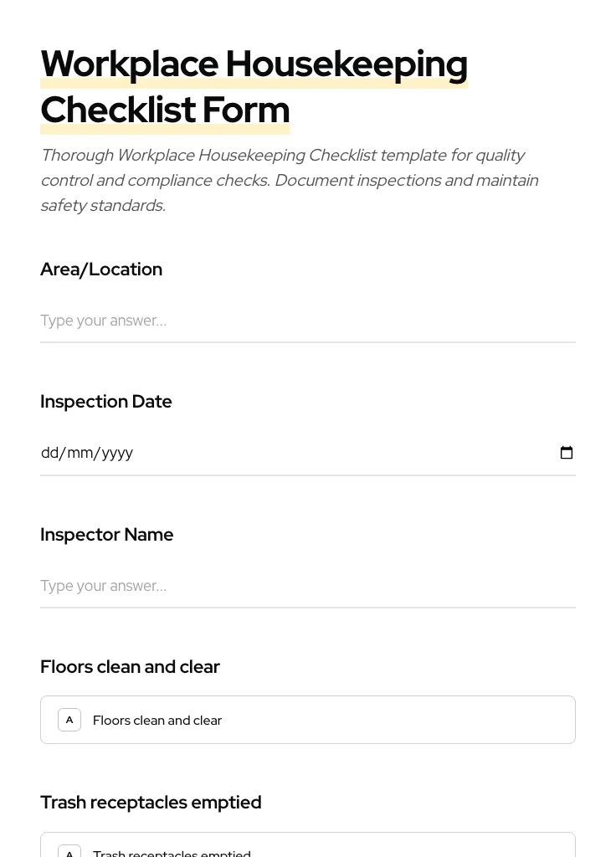Viewport: 616px width, 857px height.
Task: Click the 'A' badge next to Trash receptacles emptied
Action: [69, 852]
